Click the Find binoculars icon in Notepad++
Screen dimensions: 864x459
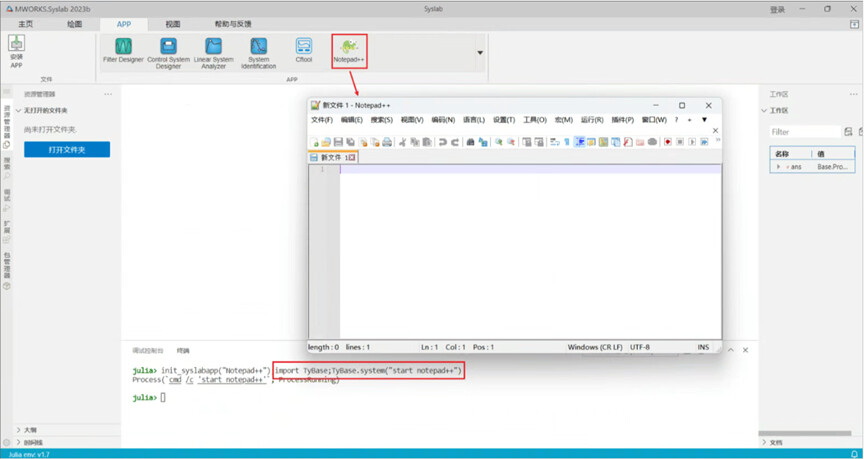pyautogui.click(x=471, y=142)
